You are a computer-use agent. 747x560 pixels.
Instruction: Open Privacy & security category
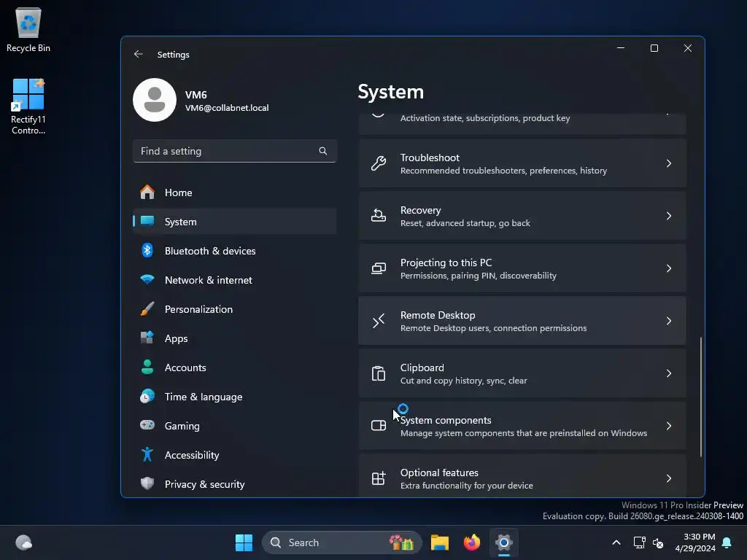point(234,484)
